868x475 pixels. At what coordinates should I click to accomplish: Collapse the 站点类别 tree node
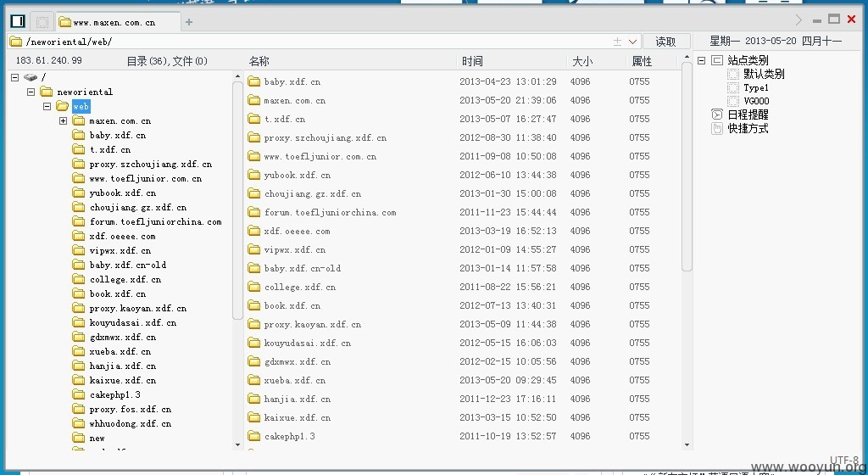(x=701, y=60)
